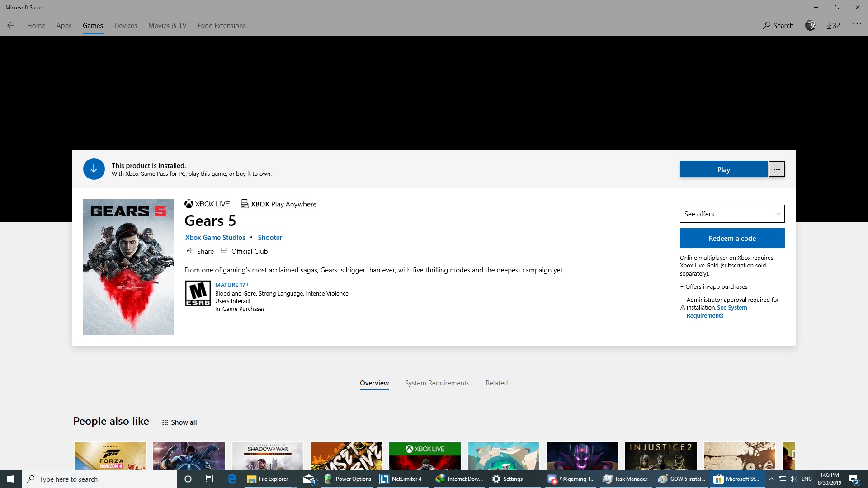Click the Gears 5 cover art
The height and width of the screenshot is (488, 868).
(x=128, y=267)
